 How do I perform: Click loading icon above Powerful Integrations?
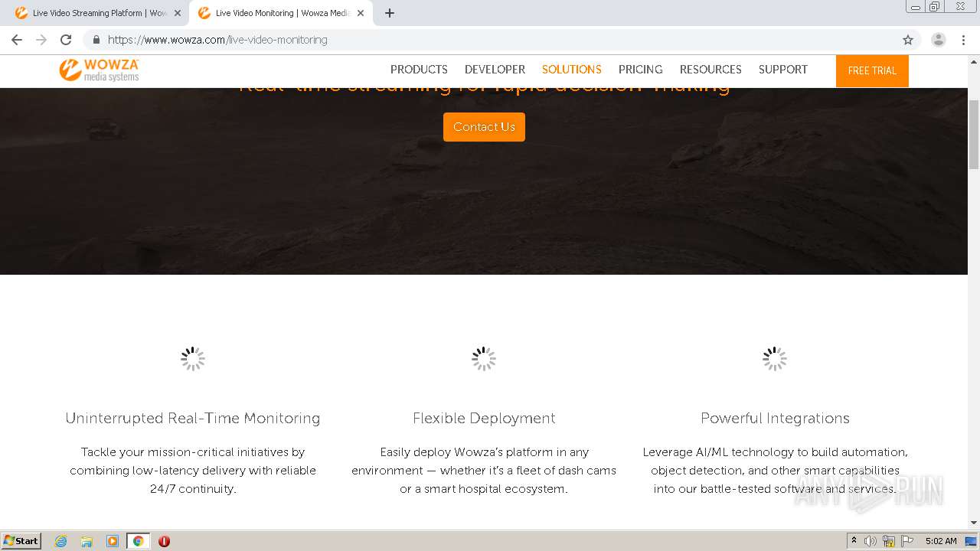coord(775,359)
